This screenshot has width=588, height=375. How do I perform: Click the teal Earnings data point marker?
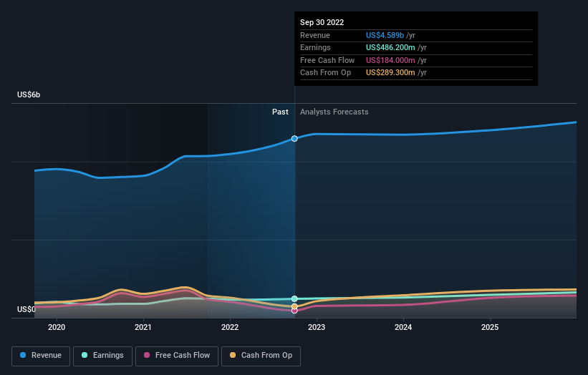coord(294,298)
